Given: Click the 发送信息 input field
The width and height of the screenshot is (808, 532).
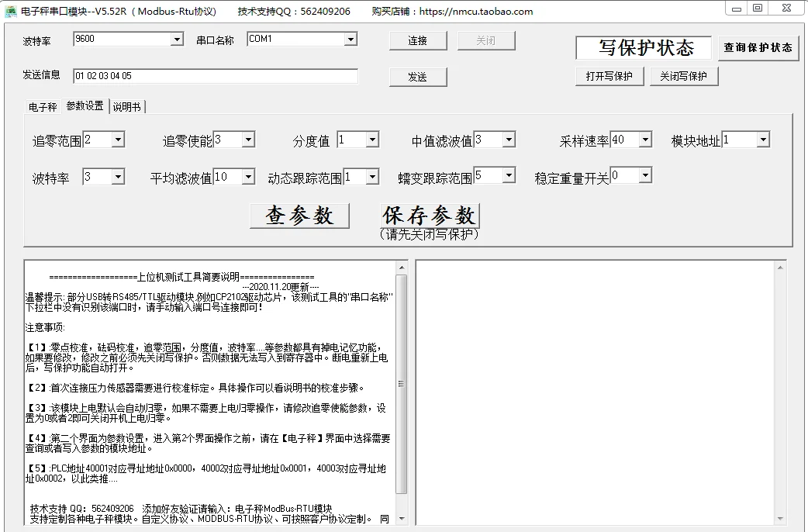Looking at the screenshot, I should pos(216,76).
